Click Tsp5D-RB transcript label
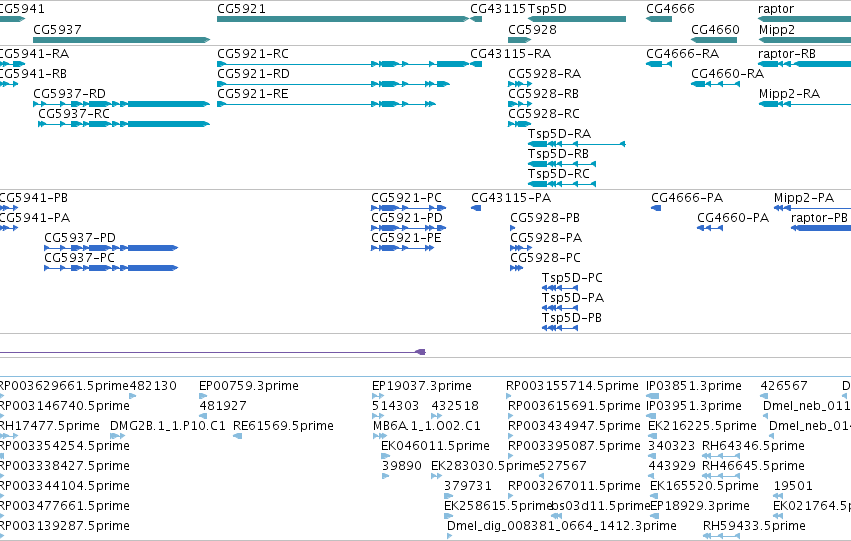This screenshot has width=851, height=541. (x=558, y=154)
